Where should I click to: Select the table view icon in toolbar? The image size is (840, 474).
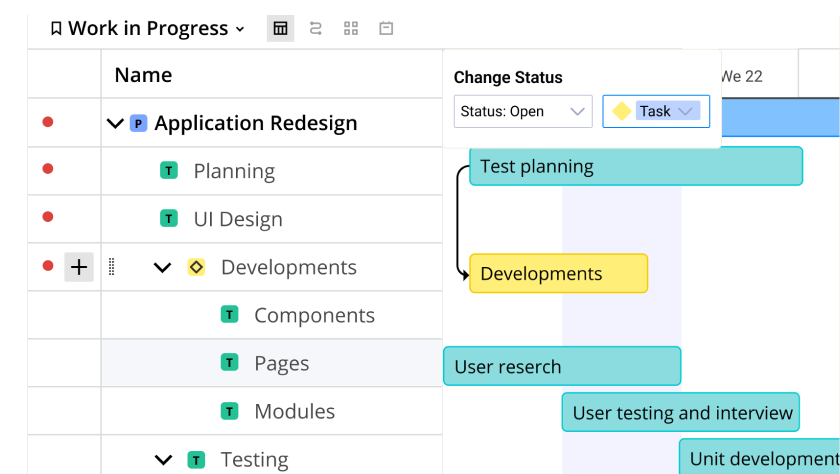click(280, 29)
